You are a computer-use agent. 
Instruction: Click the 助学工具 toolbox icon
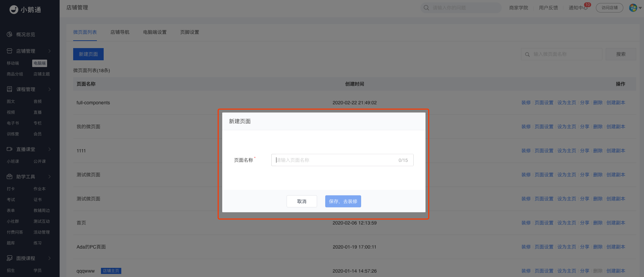pyautogui.click(x=9, y=176)
